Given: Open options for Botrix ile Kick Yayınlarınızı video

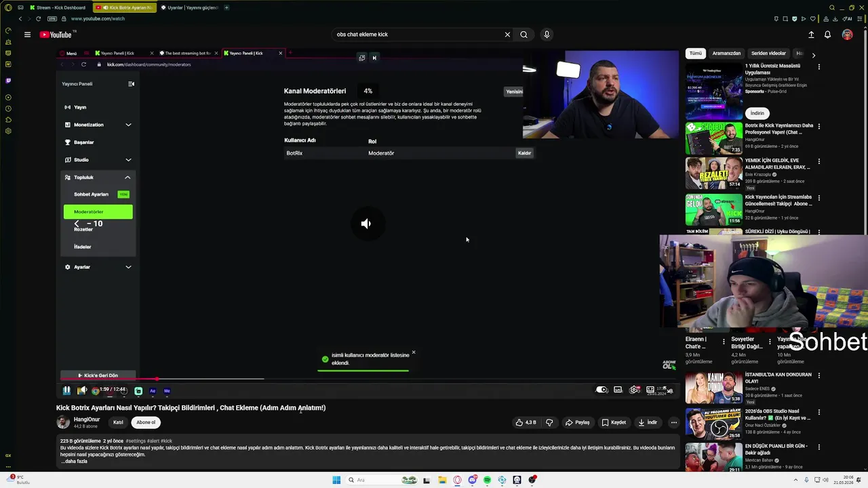Looking at the screenshot, I should [818, 126].
